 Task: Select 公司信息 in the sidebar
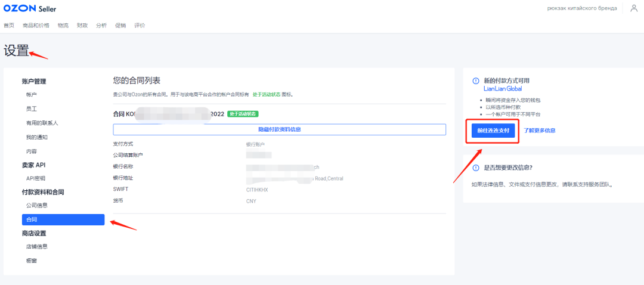click(37, 205)
